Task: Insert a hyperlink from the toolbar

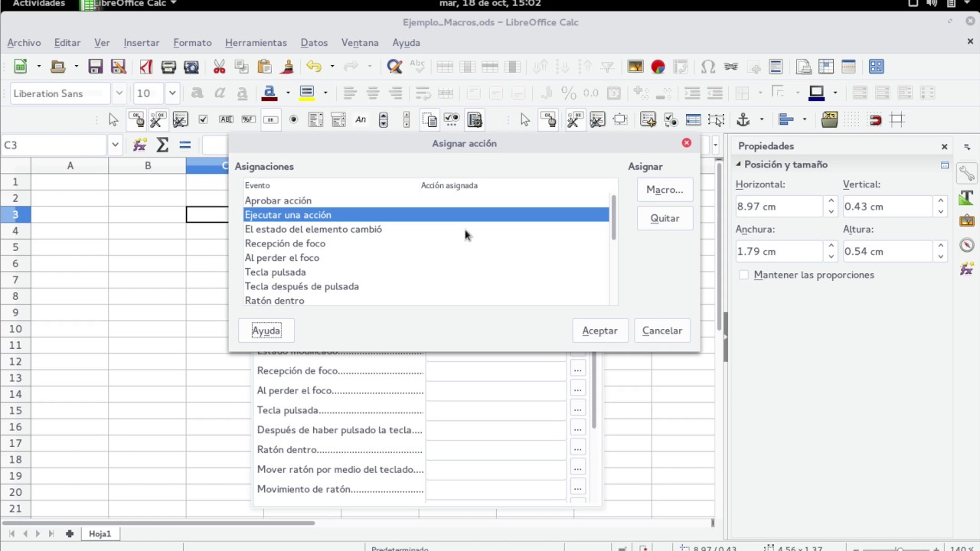Action: (x=730, y=67)
